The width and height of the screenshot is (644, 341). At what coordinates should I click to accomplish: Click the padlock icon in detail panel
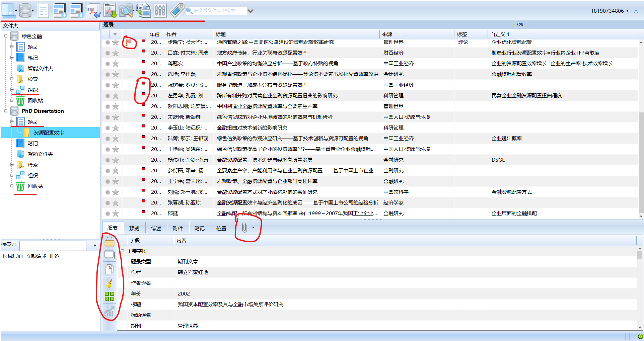point(109,242)
